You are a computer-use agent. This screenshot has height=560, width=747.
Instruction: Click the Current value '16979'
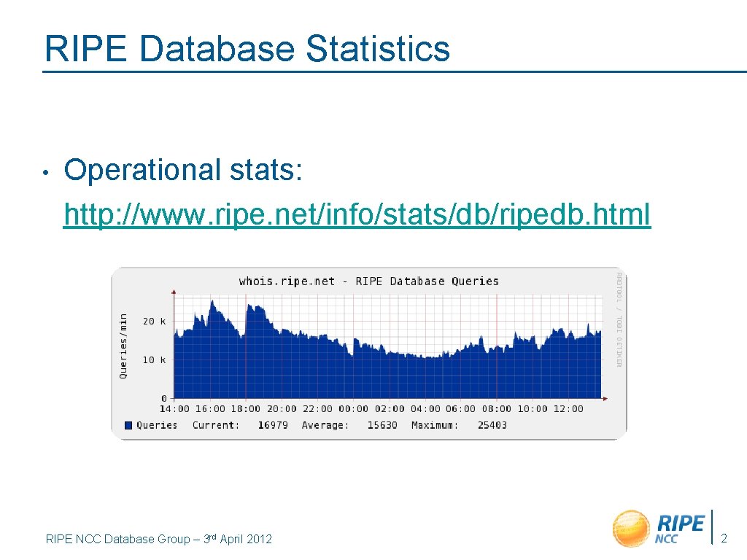pyautogui.click(x=273, y=425)
